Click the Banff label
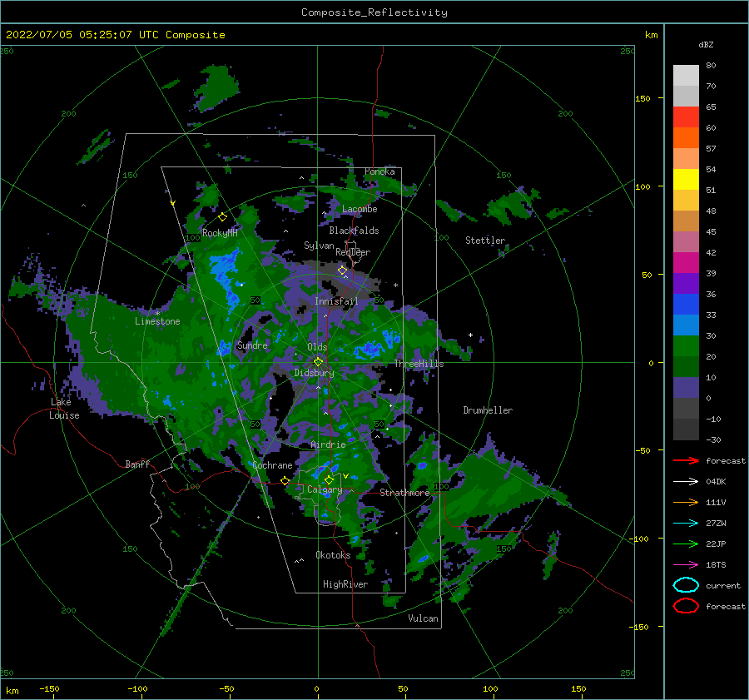This screenshot has width=749, height=700. click(x=137, y=464)
